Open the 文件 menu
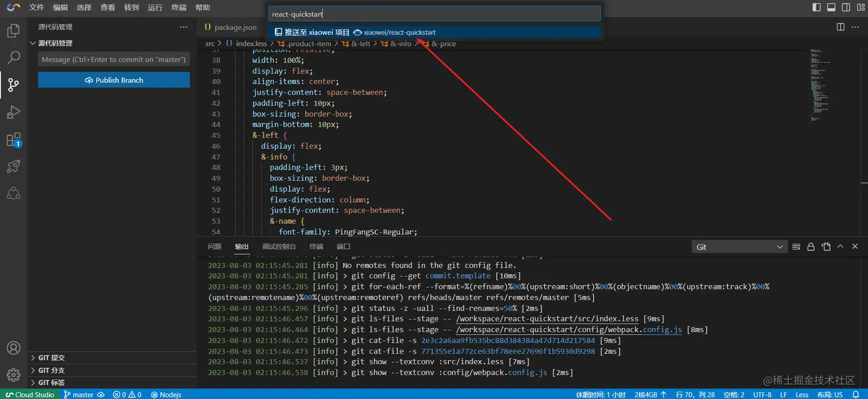The height and width of the screenshot is (399, 868). click(37, 7)
